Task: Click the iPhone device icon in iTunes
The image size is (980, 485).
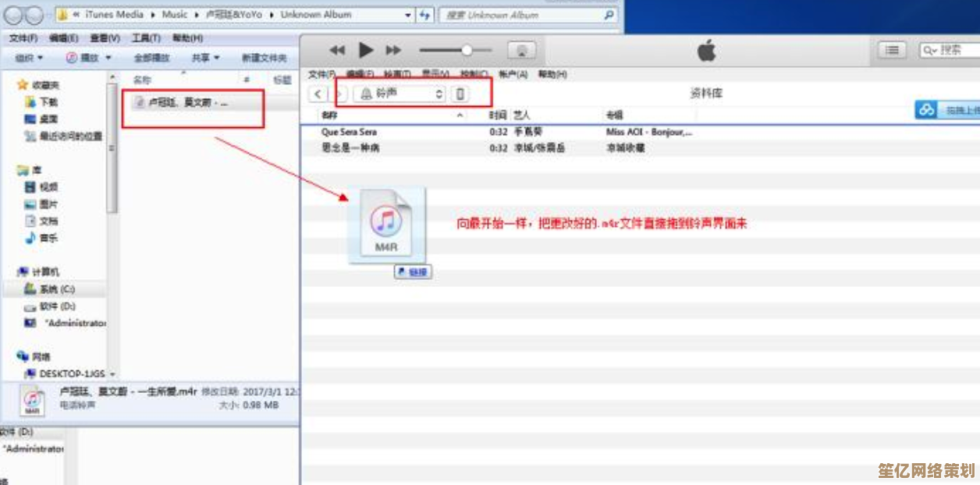Action: [460, 94]
